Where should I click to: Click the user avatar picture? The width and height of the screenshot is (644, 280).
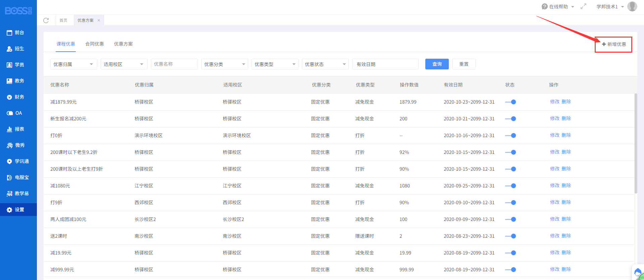(x=632, y=6)
